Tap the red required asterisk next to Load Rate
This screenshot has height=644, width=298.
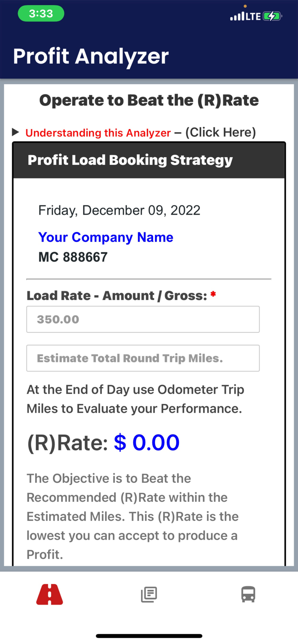point(212,295)
